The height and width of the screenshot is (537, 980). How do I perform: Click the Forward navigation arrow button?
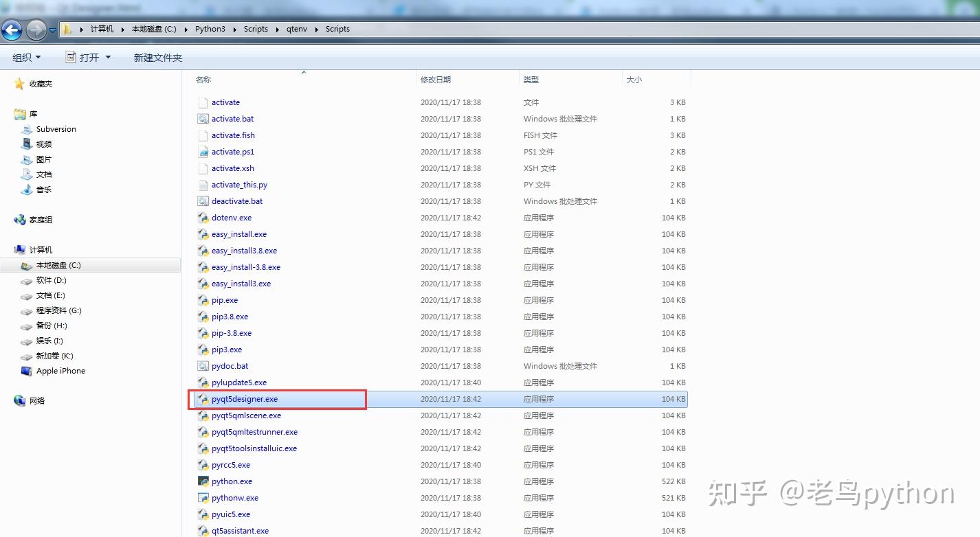click(x=36, y=30)
